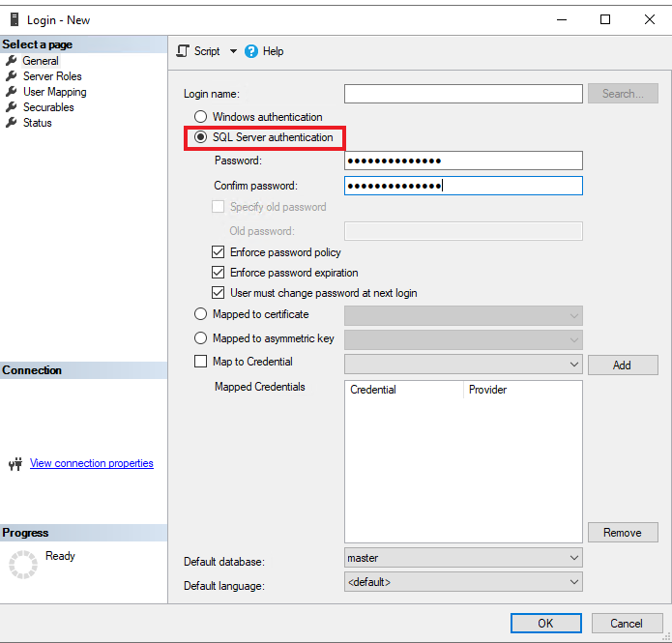
Task: Click the Remove credential button
Action: tap(623, 533)
